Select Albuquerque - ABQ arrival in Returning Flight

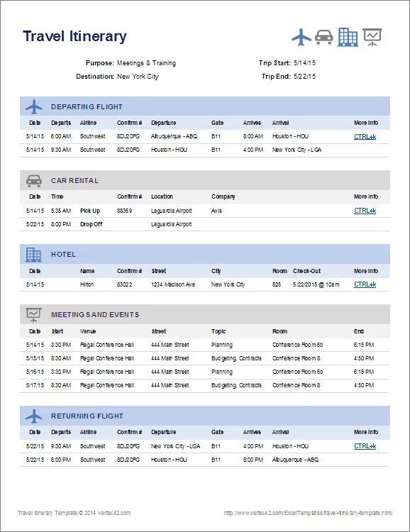(x=295, y=460)
